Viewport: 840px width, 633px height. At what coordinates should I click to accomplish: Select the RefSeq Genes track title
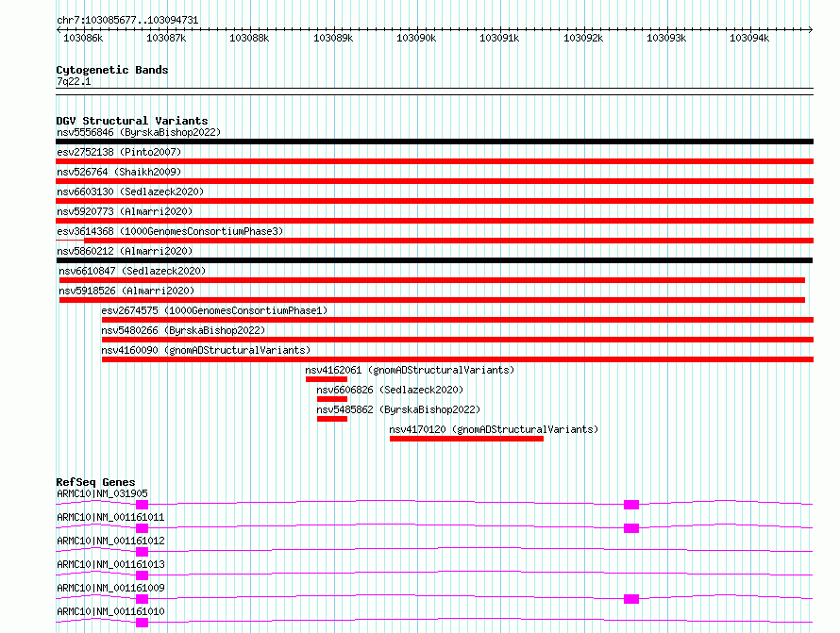click(96, 482)
